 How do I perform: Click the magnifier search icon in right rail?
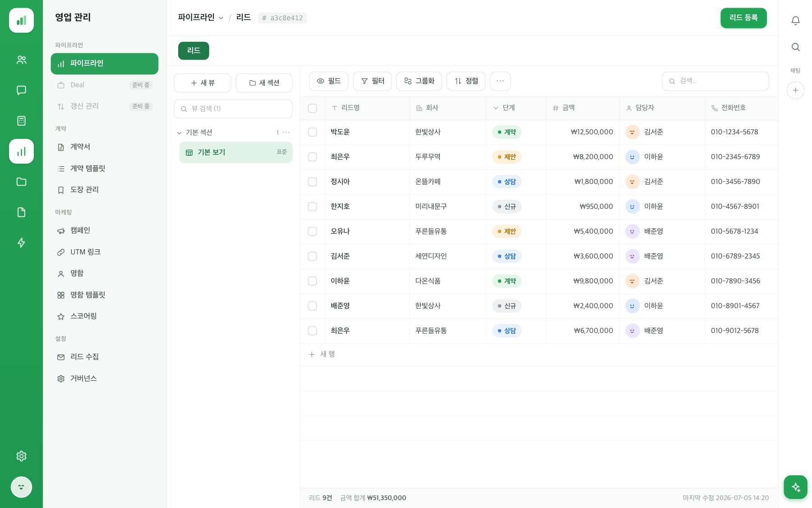tap(795, 47)
